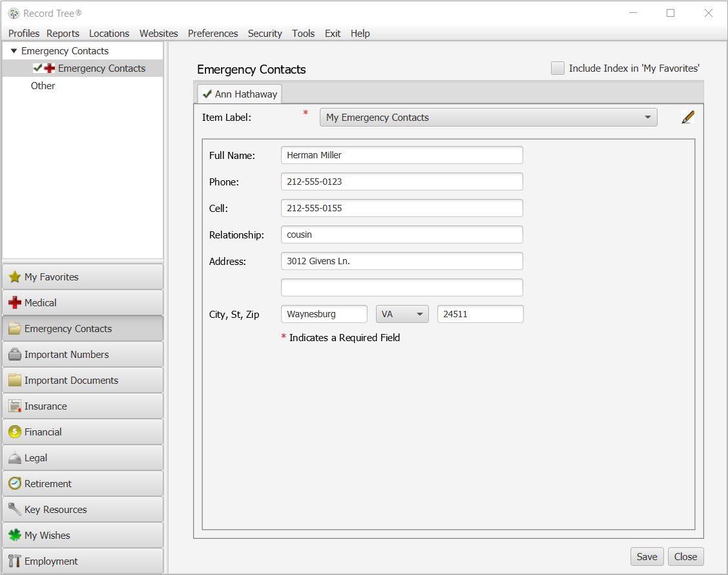This screenshot has width=728, height=575.
Task: Enable Include Index in 'My Favorites'
Action: click(557, 68)
